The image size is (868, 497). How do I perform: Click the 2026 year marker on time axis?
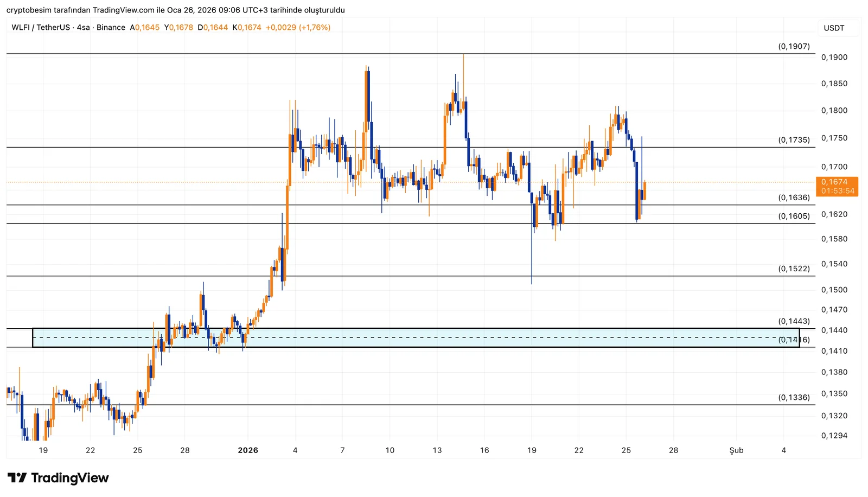pos(248,450)
